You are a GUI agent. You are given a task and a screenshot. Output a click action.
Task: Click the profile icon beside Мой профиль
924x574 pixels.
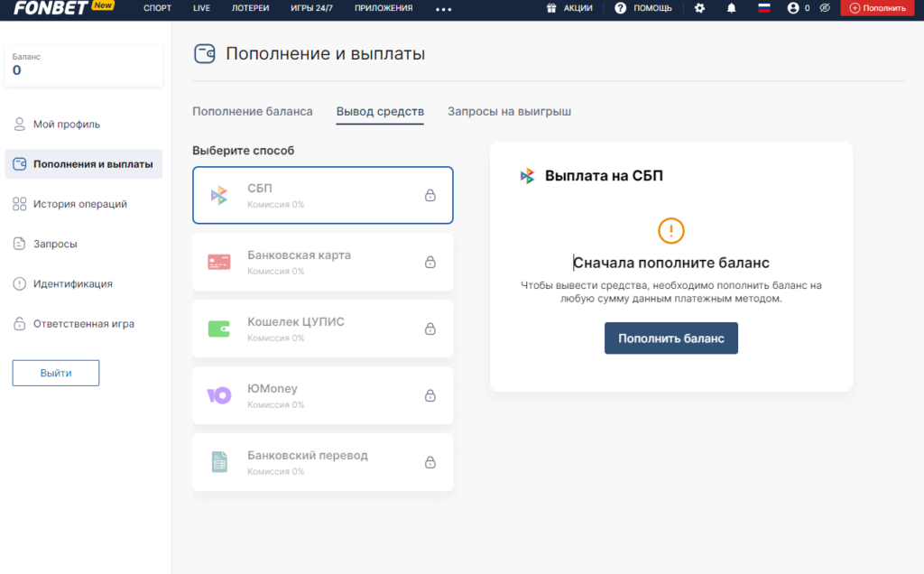point(20,125)
